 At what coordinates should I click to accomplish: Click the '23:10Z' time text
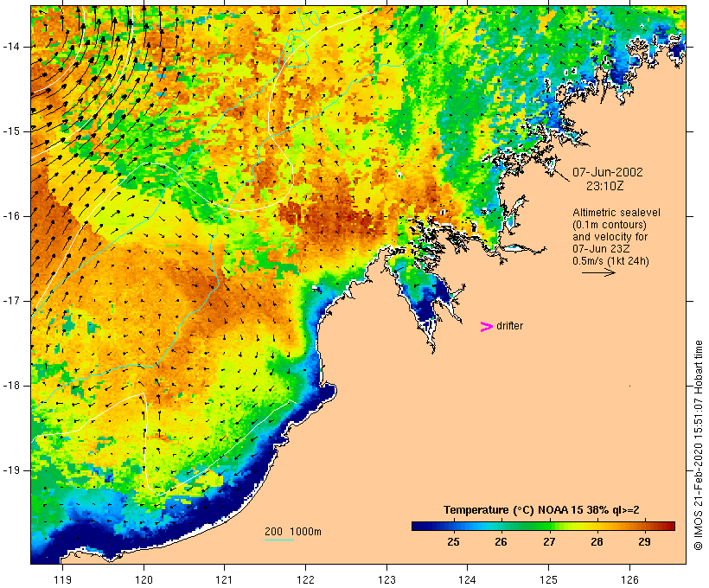[x=605, y=186]
